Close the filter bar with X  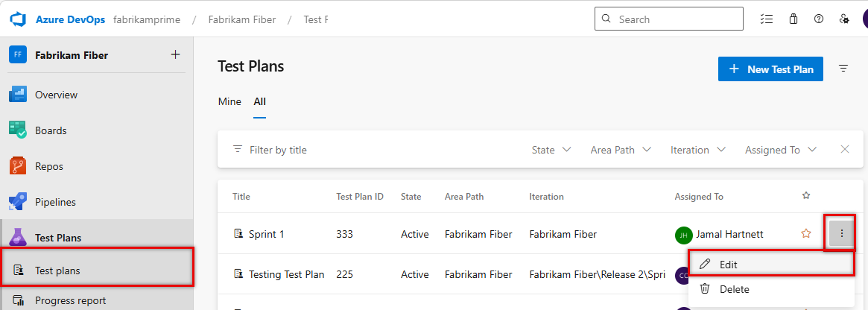pos(845,149)
